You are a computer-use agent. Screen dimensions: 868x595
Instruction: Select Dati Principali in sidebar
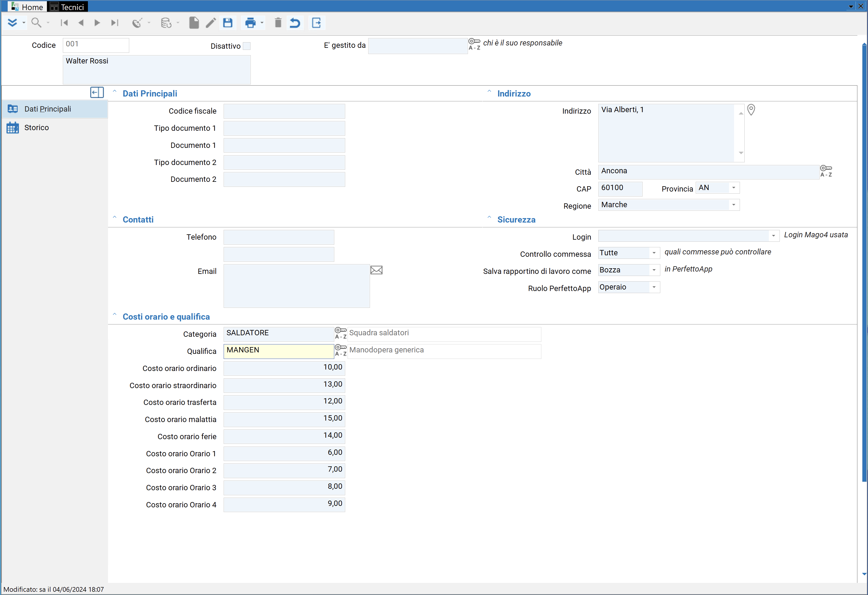[x=55, y=109]
